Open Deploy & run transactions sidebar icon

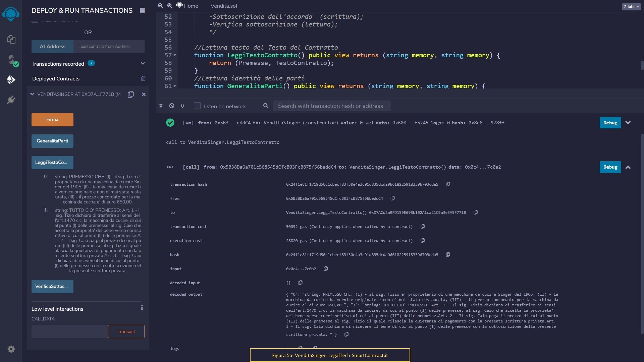(x=11, y=79)
